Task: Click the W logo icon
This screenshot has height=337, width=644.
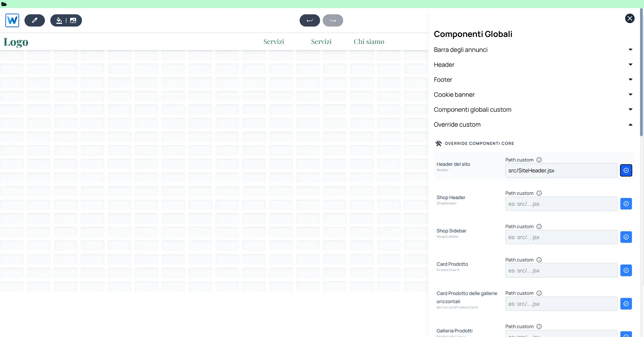Action: 12,20
